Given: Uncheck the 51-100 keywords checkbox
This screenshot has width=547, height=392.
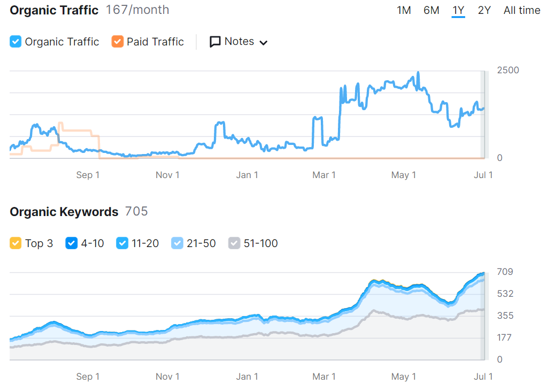Looking at the screenshot, I should (234, 243).
